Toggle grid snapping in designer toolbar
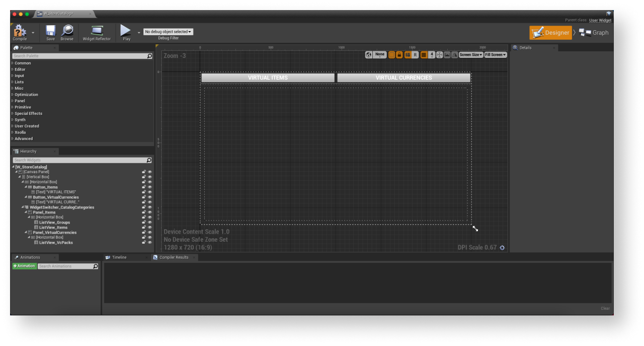Image resolution: width=644 pixels, height=346 pixels. click(424, 55)
